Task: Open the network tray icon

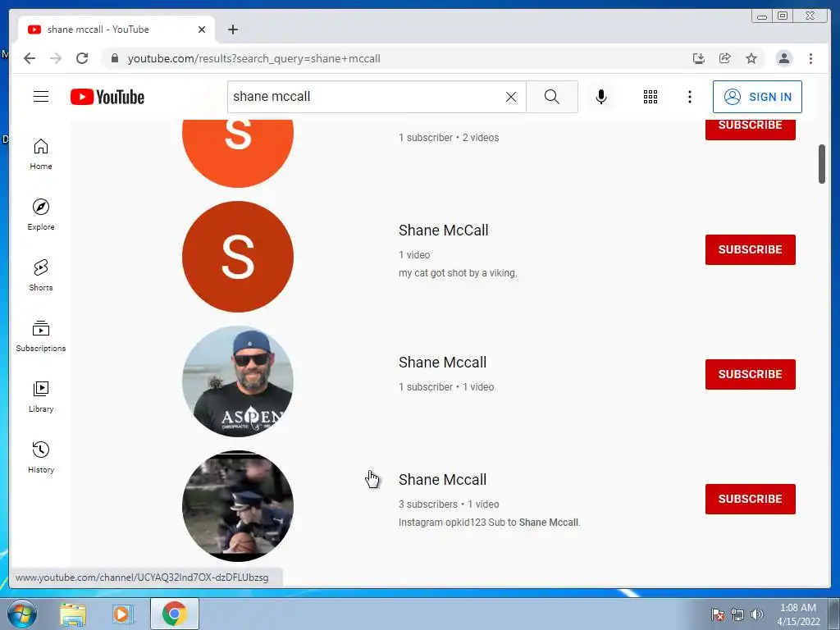Action: click(x=737, y=614)
